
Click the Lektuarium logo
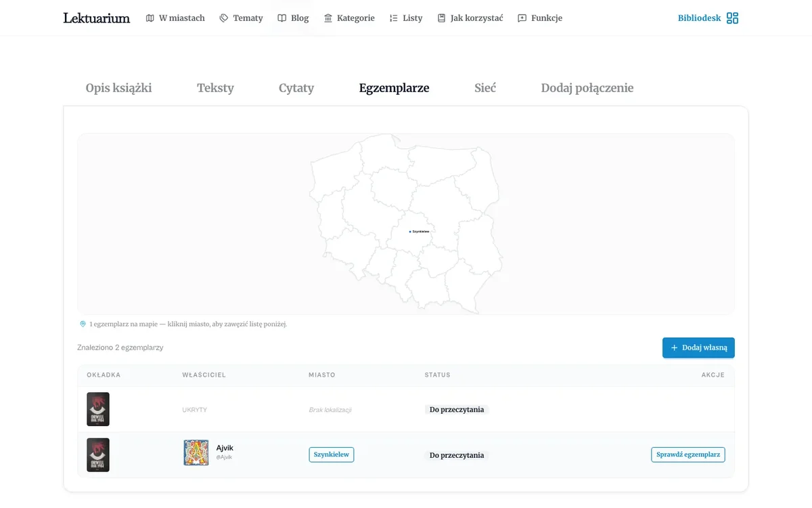[96, 18]
